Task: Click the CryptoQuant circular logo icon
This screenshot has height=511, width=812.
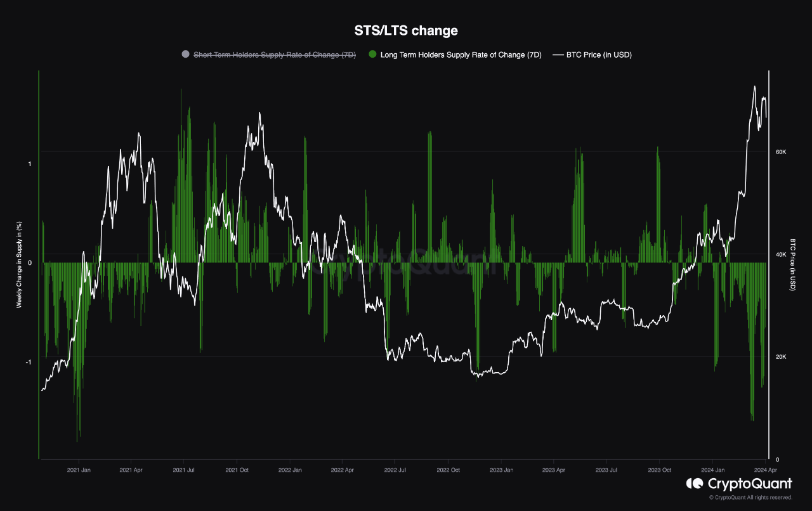Action: (x=693, y=483)
